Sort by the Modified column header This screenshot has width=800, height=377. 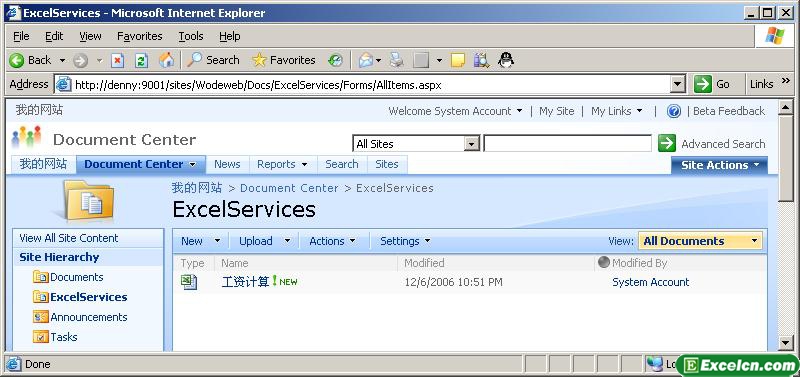(424, 263)
